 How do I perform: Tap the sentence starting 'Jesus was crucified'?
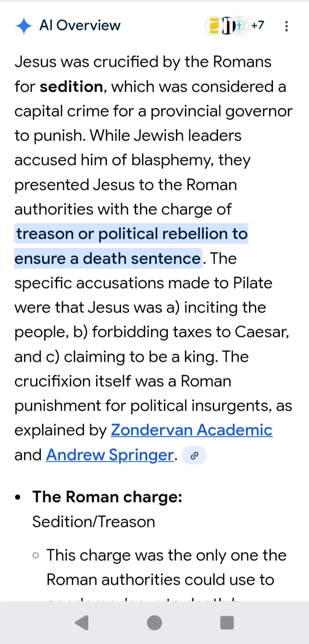(143, 62)
